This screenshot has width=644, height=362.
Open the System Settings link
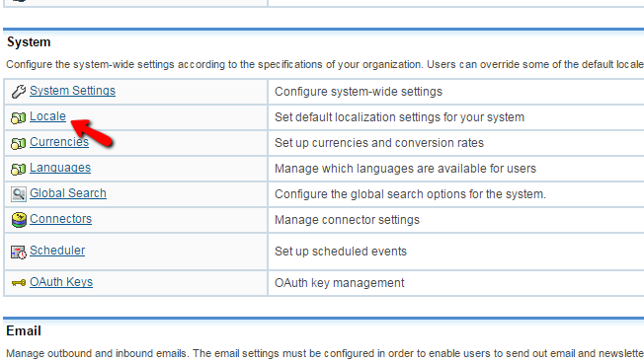click(x=72, y=91)
